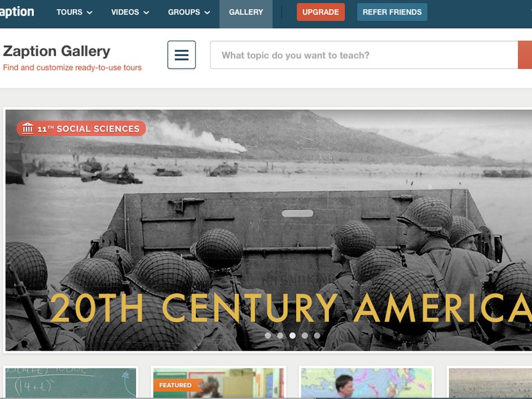532x399 pixels.
Task: Open the hamburger menu icon beside the search box
Action: pyautogui.click(x=181, y=55)
